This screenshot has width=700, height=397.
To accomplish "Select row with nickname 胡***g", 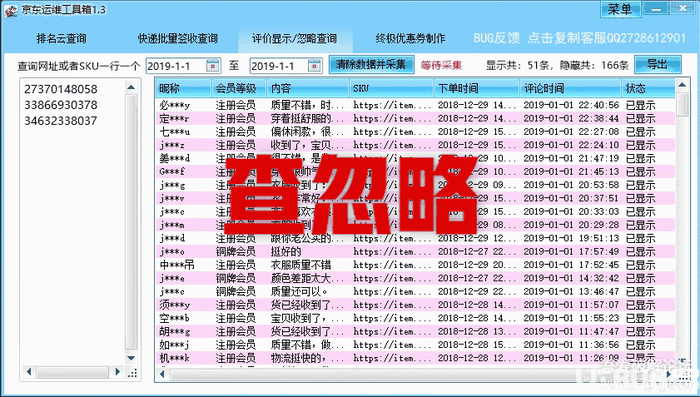I will click(416, 331).
